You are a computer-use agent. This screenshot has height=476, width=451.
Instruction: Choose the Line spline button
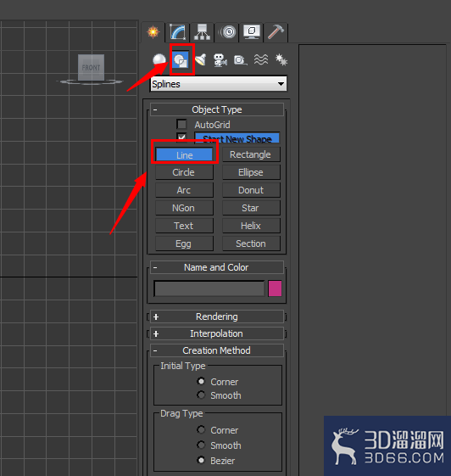coord(185,155)
